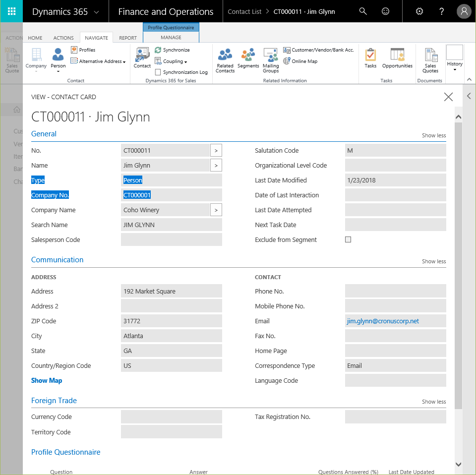The width and height of the screenshot is (476, 475).
Task: Open the Alternative Address dropdown
Action: click(x=98, y=61)
